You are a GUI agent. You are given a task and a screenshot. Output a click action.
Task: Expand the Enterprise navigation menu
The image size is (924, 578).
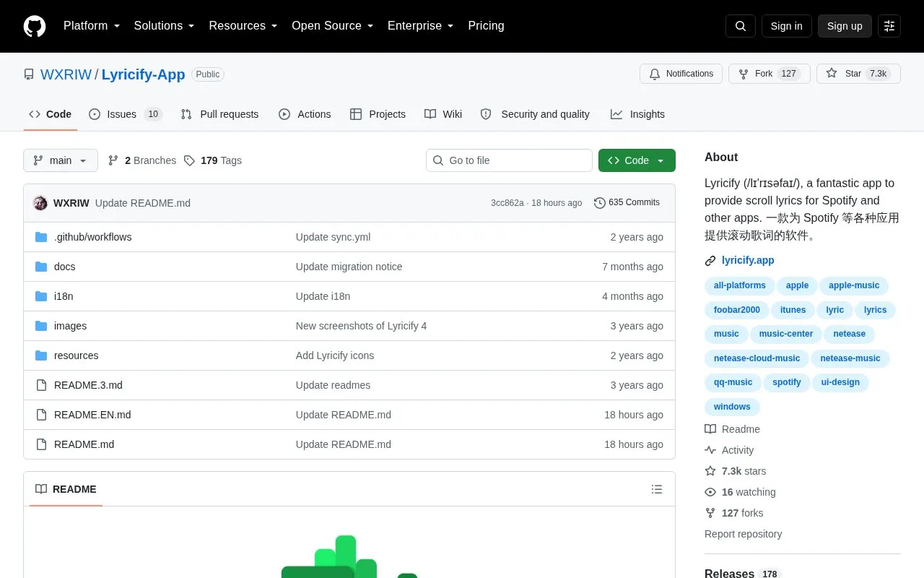[x=420, y=26]
